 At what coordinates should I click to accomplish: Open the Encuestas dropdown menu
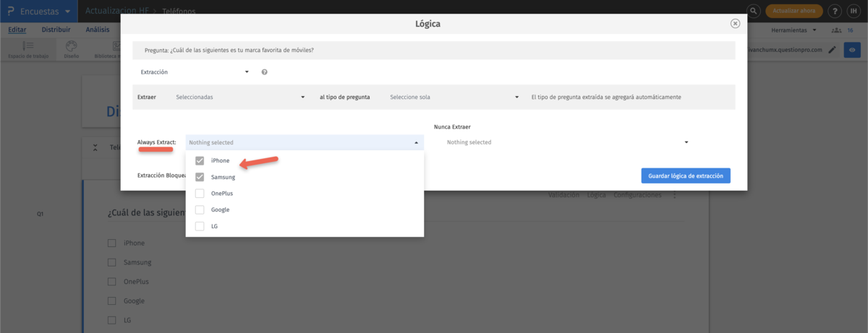(45, 11)
